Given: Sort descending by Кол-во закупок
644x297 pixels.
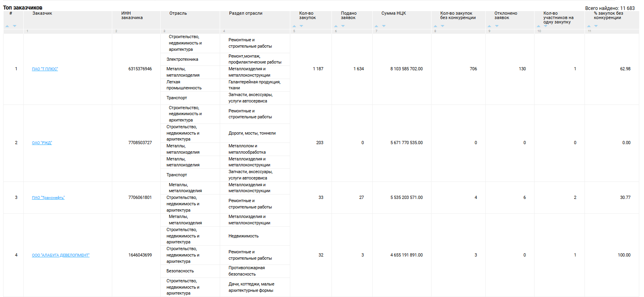Looking at the screenshot, I should (x=301, y=26).
